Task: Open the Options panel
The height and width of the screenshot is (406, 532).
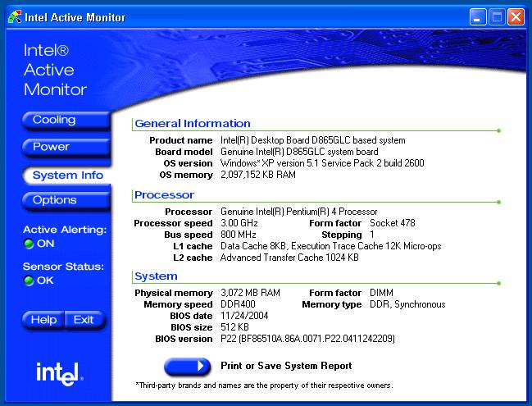Action: (x=66, y=200)
